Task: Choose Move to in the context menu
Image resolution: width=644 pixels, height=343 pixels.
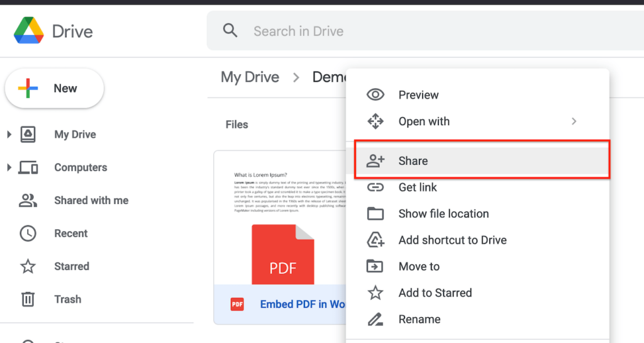Action: [x=419, y=266]
